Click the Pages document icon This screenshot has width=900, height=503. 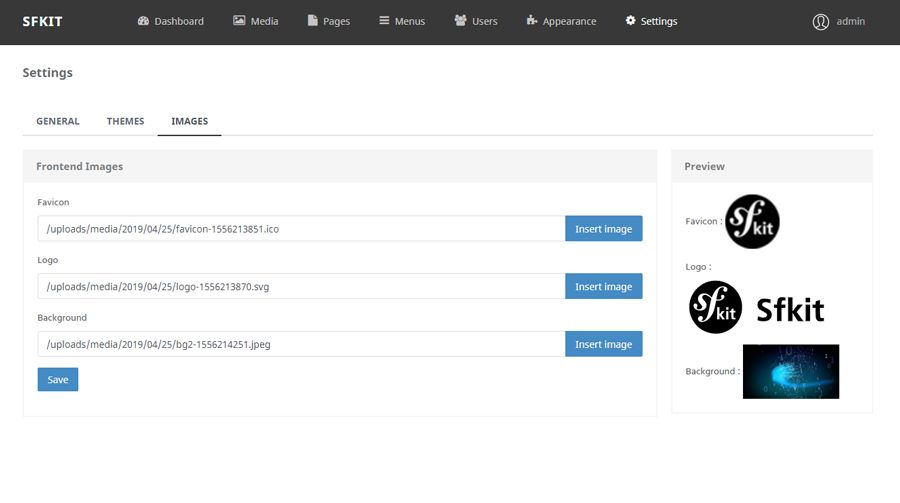point(312,21)
